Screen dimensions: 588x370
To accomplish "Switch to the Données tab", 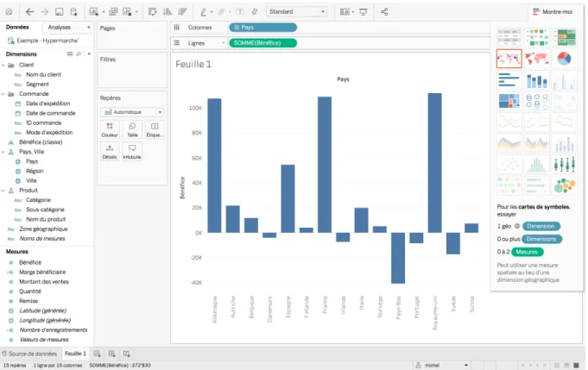I will [17, 27].
